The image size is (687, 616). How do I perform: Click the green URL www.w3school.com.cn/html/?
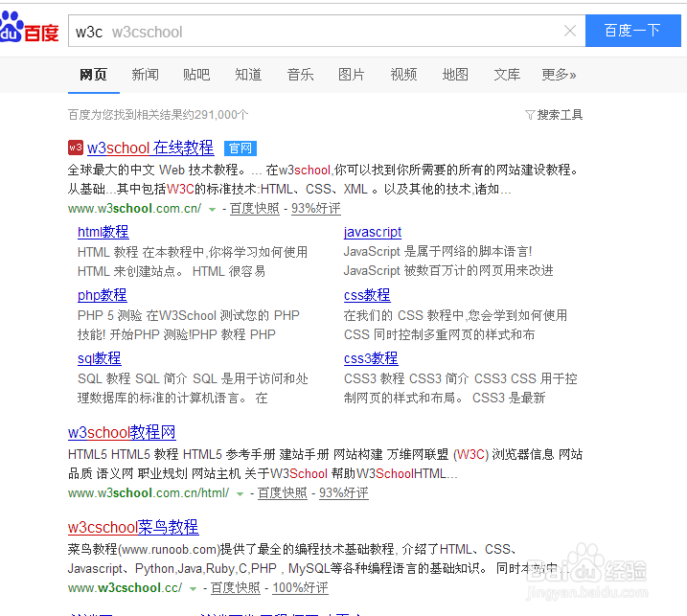pos(149,493)
